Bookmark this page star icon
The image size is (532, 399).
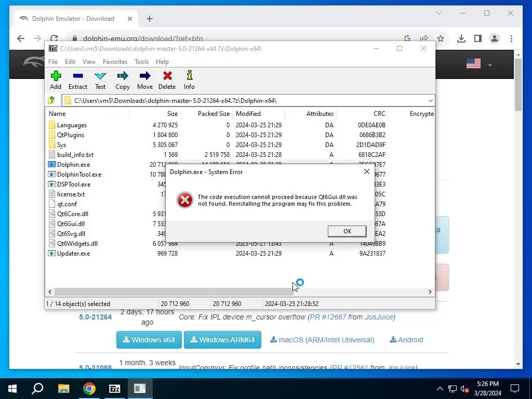click(x=441, y=38)
